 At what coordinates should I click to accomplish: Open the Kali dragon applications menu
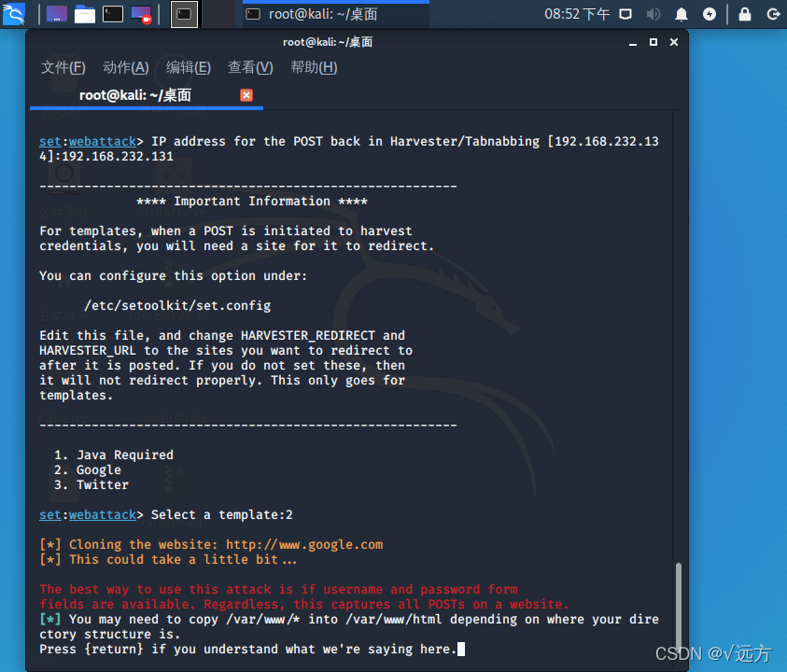pos(13,14)
